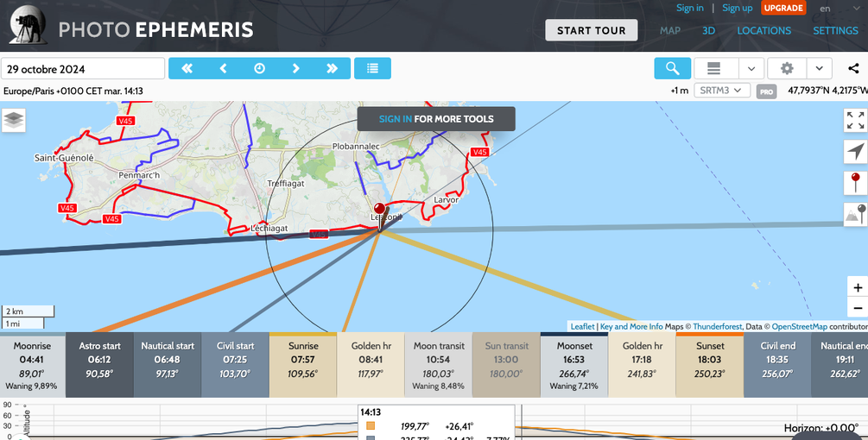Click the Penmarc'h town label
The image size is (868, 440).
[139, 175]
